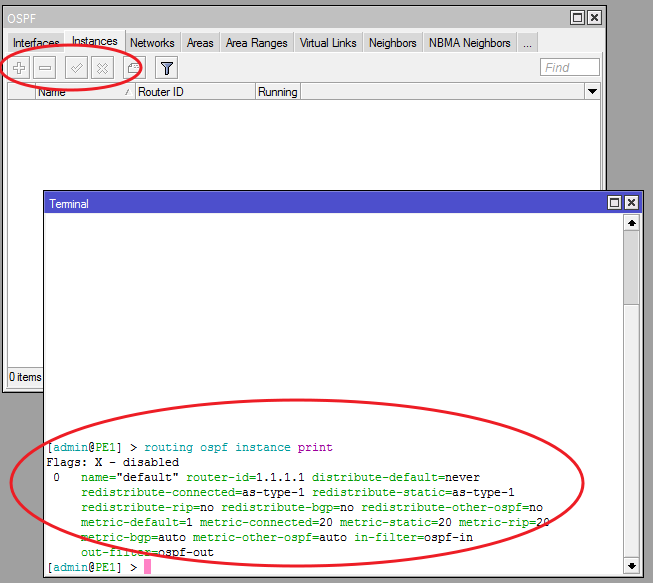This screenshot has height=583, width=653.
Task: Sort by the Router ID column header
Action: (x=195, y=92)
